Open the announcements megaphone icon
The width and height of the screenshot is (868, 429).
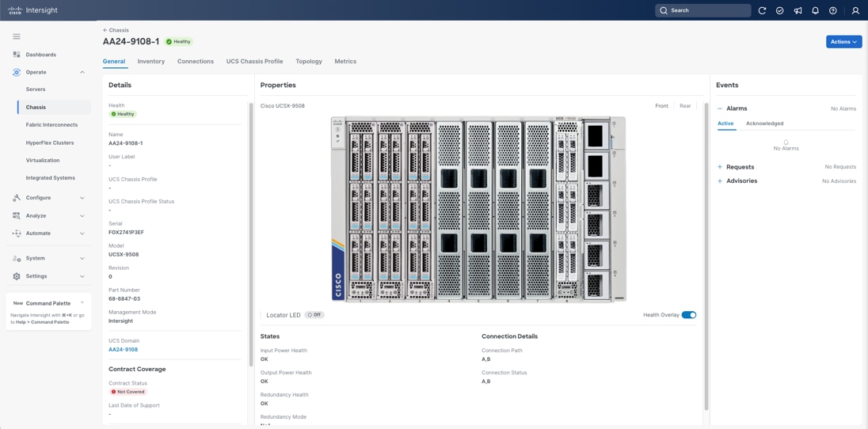point(798,10)
